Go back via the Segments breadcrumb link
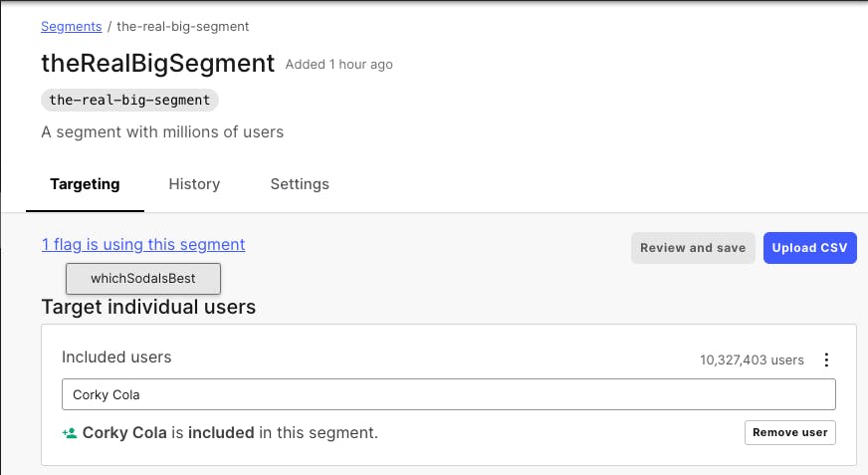Screen dimensions: 868x475 [72, 26]
